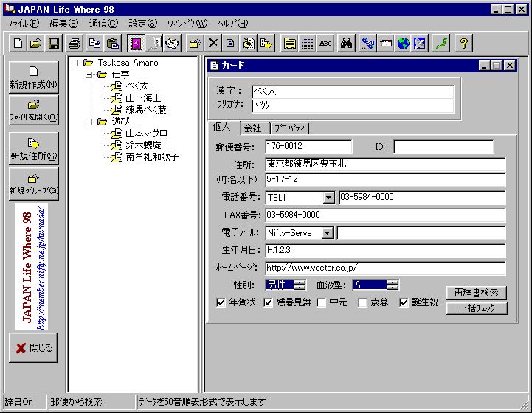Click the 新規作成(N) sidebar button
This screenshot has width=532, height=413.
(x=34, y=77)
